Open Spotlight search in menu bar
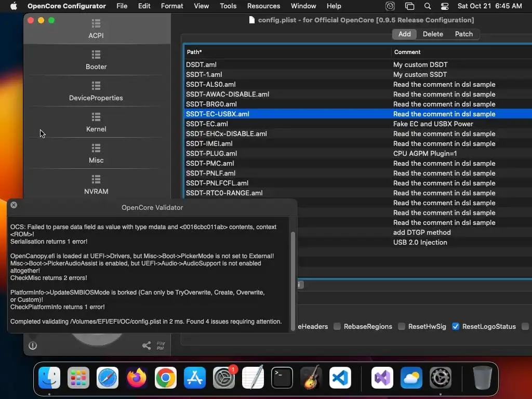This screenshot has height=399, width=532. [428, 6]
